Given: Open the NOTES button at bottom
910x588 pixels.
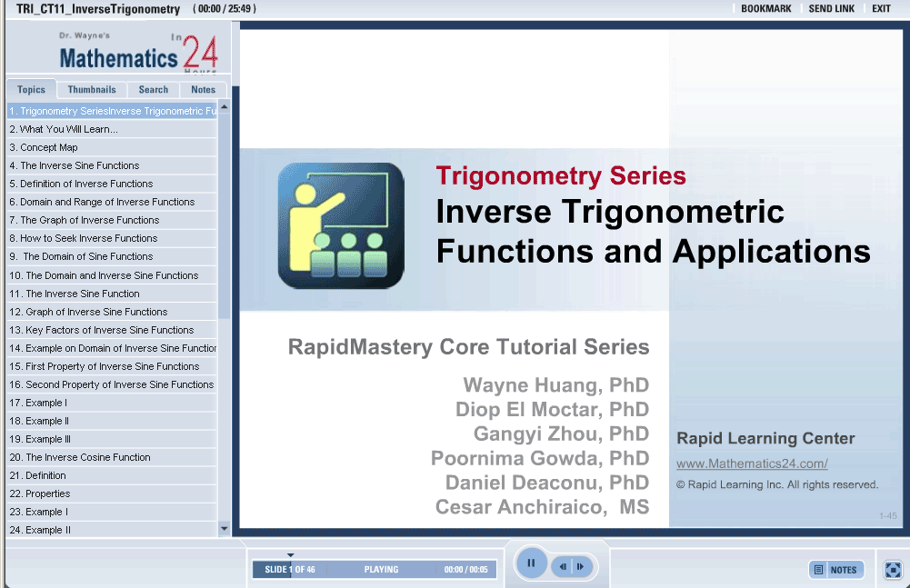Looking at the screenshot, I should pos(836,570).
